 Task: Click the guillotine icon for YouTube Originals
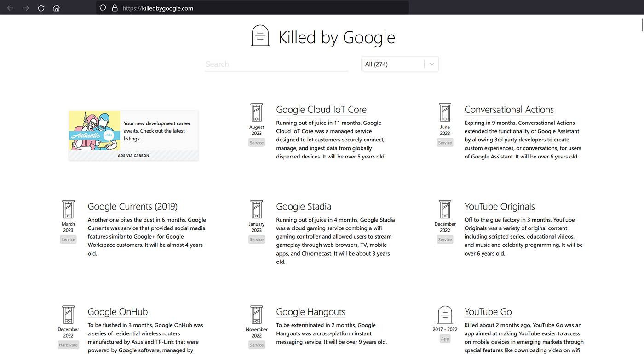pyautogui.click(x=445, y=210)
